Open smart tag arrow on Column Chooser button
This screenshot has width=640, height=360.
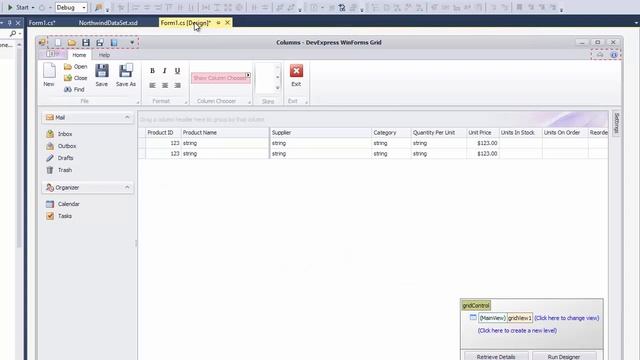[248, 75]
